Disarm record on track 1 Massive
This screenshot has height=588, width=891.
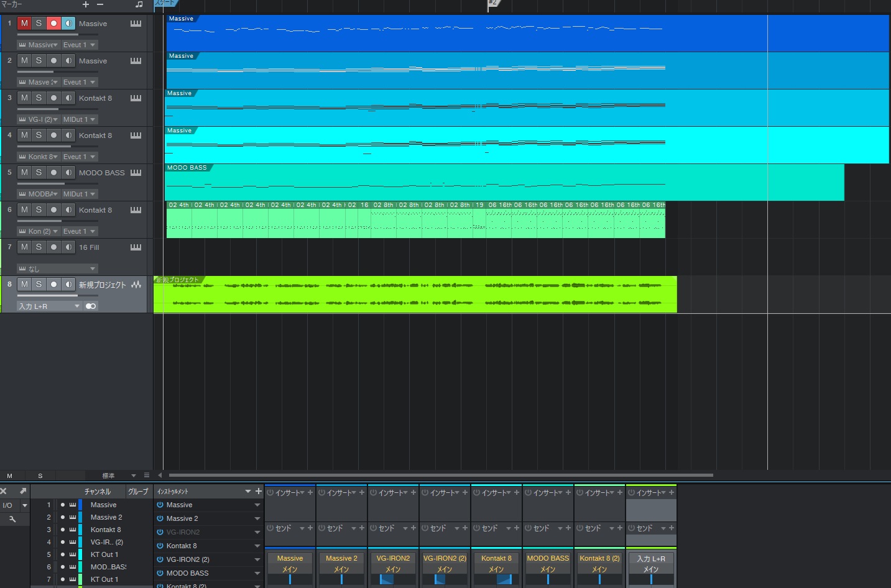[53, 24]
